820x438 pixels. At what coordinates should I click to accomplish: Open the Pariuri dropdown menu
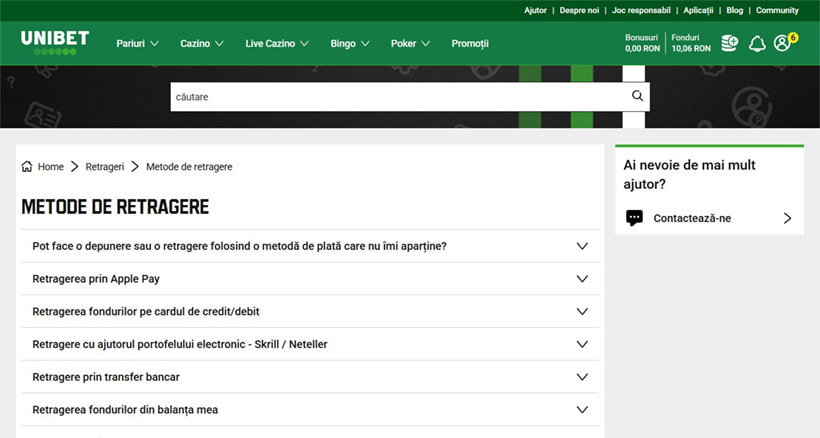point(137,43)
